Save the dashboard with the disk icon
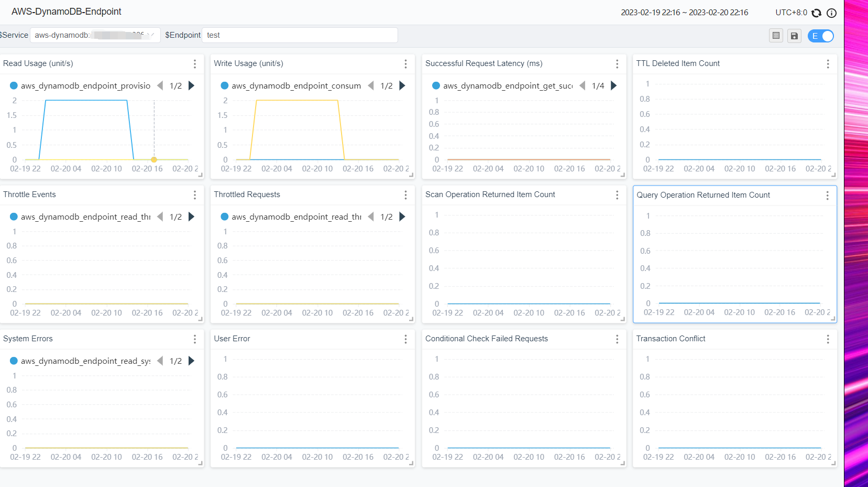The height and width of the screenshot is (487, 868). click(794, 36)
